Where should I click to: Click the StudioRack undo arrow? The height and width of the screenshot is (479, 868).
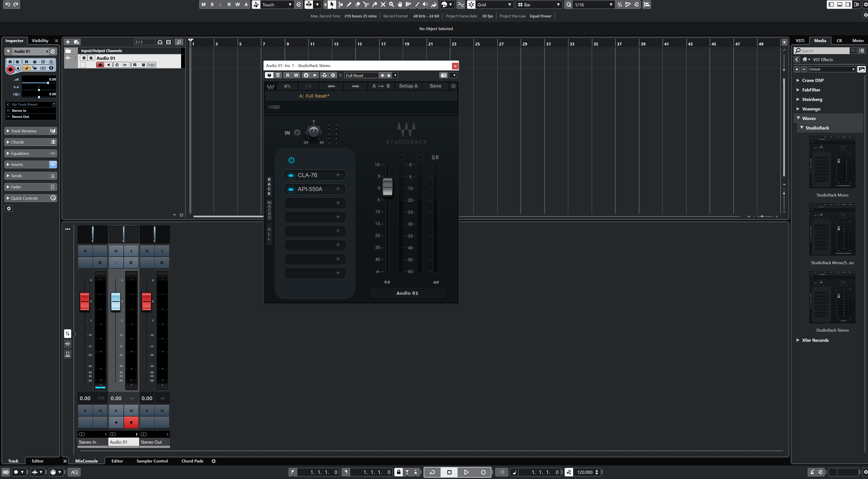287,86
